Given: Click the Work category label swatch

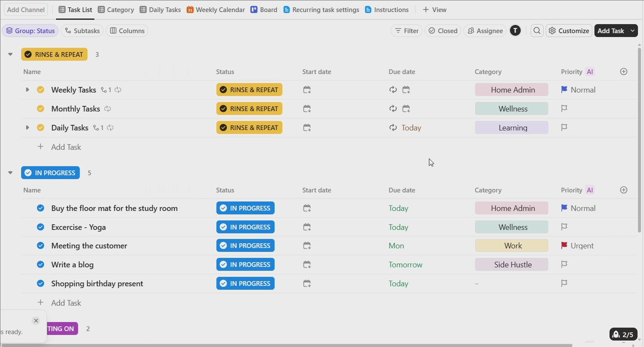Looking at the screenshot, I should click(x=511, y=246).
